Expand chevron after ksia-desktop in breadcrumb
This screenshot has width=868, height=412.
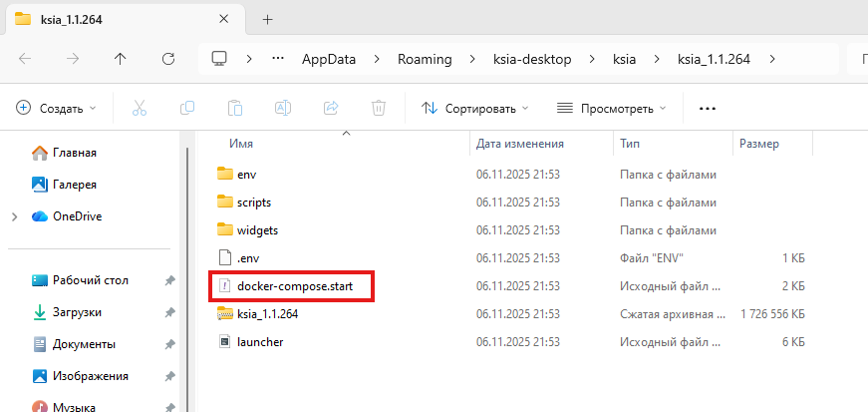[592, 59]
